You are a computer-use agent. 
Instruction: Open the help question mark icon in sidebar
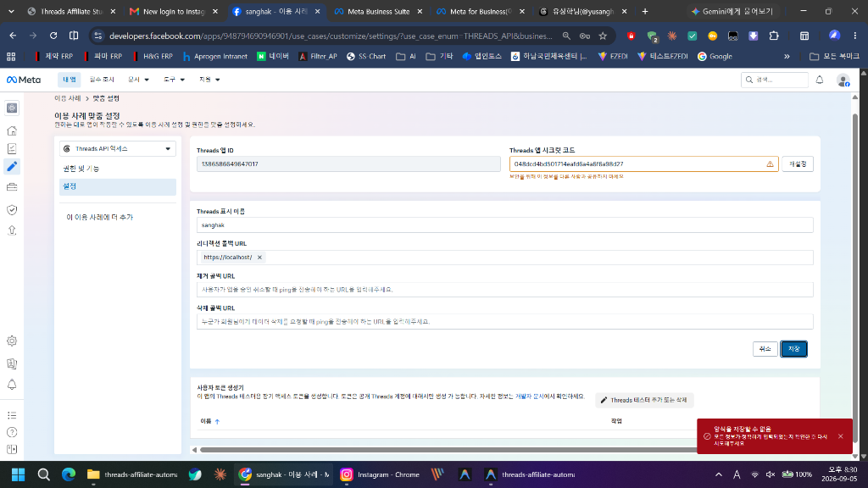point(12,432)
